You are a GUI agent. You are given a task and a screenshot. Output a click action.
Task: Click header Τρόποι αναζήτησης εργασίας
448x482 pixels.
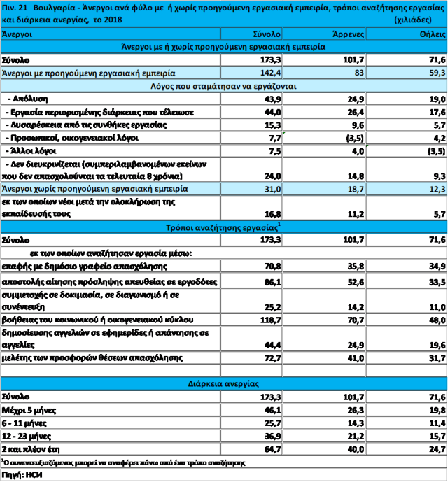[x=223, y=227]
